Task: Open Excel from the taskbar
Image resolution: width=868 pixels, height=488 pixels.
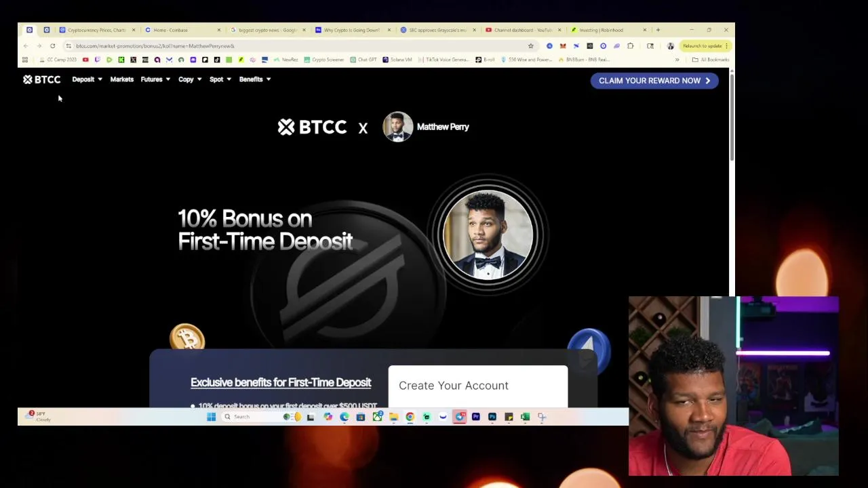Action: coord(525,417)
